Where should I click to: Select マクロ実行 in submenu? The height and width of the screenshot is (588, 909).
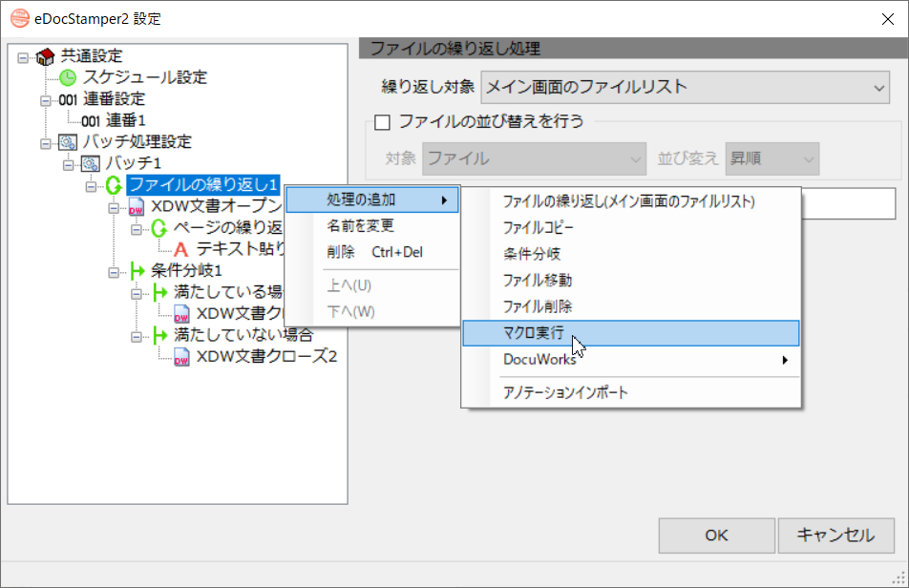click(631, 333)
